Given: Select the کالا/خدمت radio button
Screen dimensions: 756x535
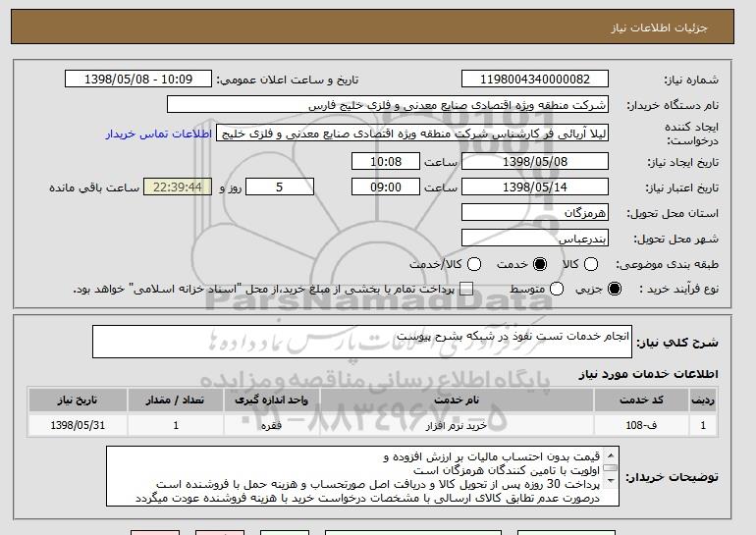Looking at the screenshot, I should (474, 264).
